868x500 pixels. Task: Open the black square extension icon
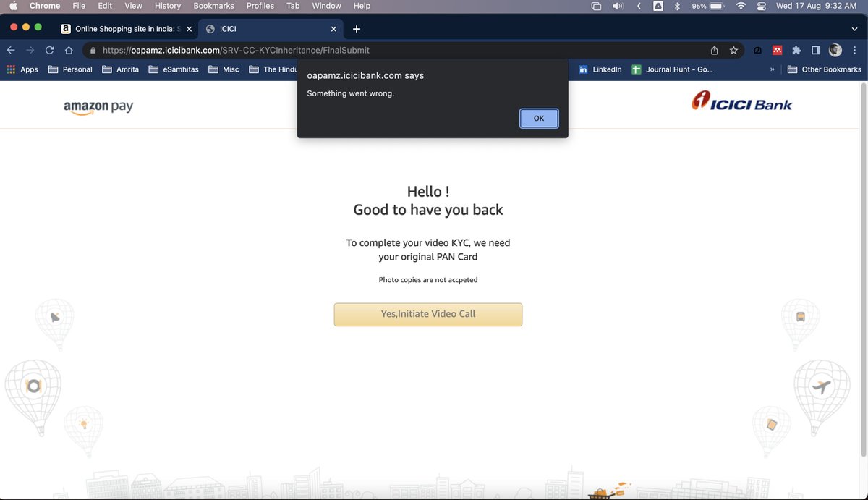tap(757, 51)
